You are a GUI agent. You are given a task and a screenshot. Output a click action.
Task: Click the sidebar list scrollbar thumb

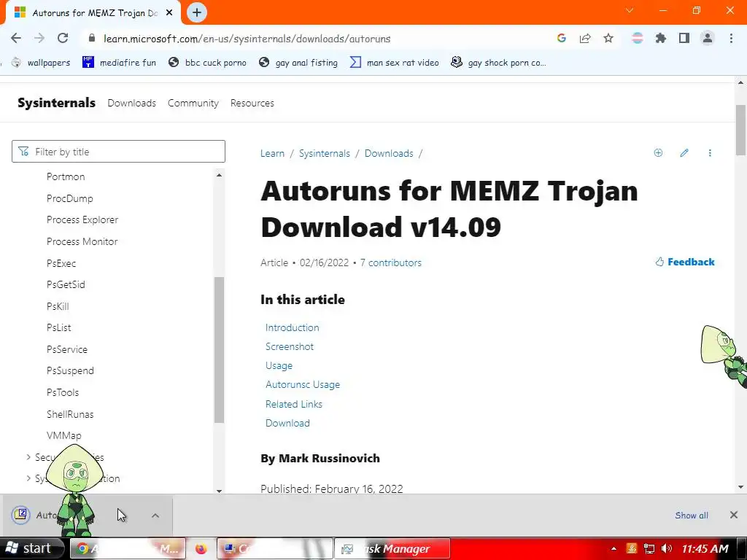219,350
